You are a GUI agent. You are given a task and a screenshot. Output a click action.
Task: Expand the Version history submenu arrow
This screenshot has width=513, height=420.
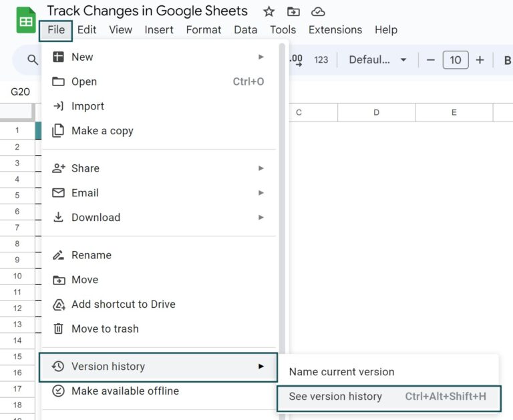(x=261, y=367)
